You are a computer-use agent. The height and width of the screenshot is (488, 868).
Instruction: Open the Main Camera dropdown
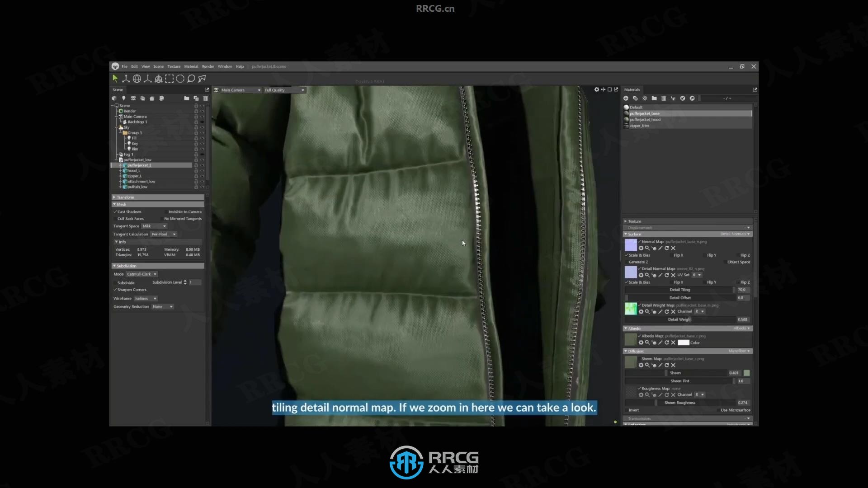(241, 90)
